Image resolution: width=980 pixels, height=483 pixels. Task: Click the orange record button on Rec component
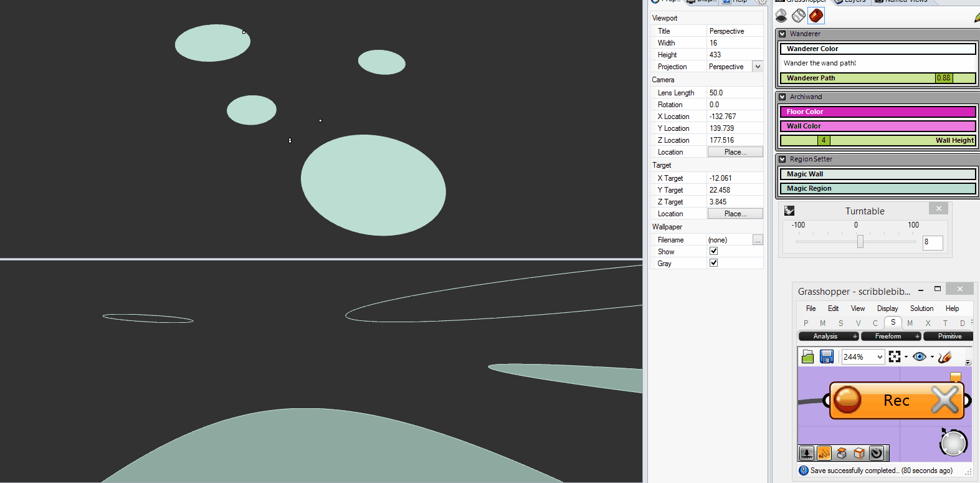pyautogui.click(x=847, y=400)
